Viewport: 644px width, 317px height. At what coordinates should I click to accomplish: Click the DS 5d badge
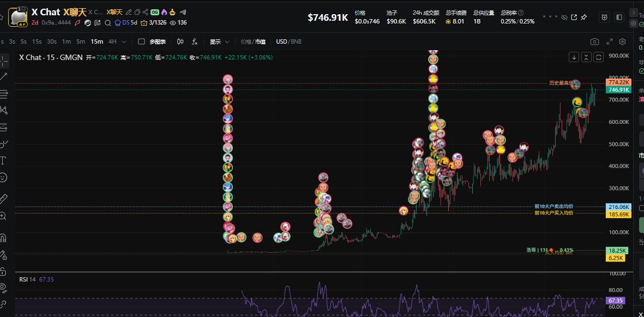[125, 22]
